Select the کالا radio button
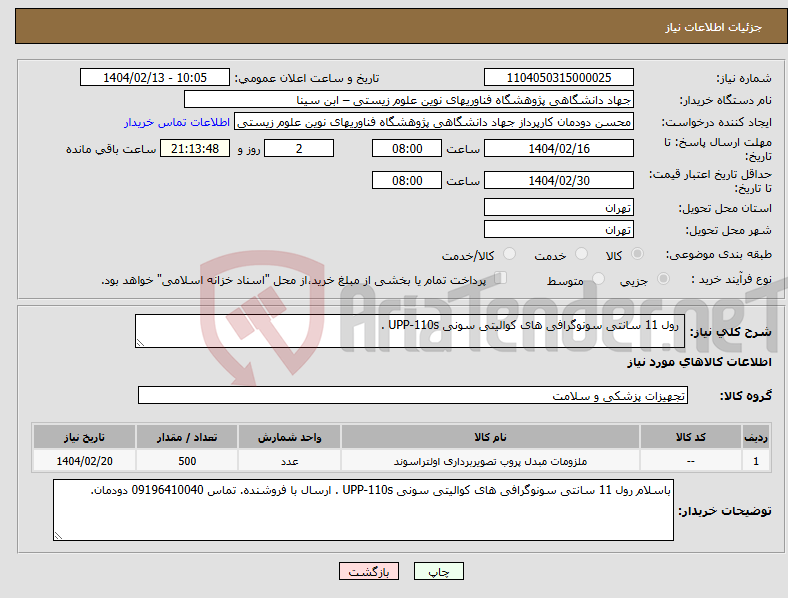 (637, 254)
